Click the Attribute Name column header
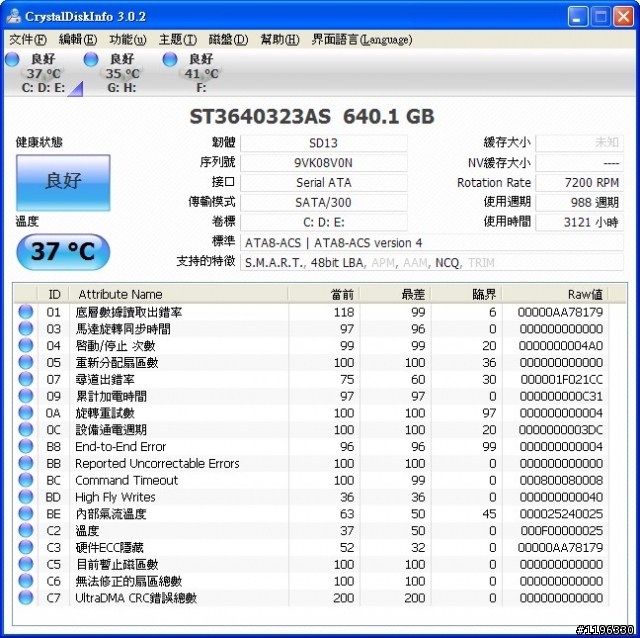The height and width of the screenshot is (638, 640). click(179, 294)
